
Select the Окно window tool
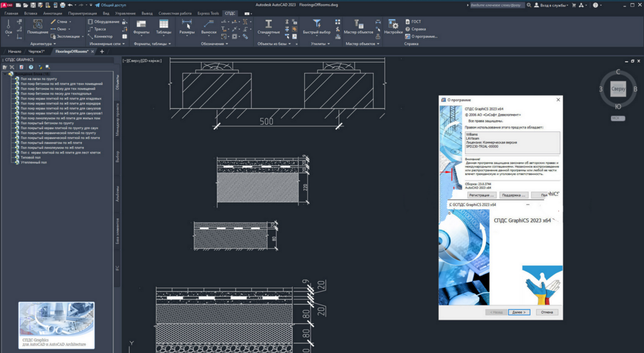59,29
